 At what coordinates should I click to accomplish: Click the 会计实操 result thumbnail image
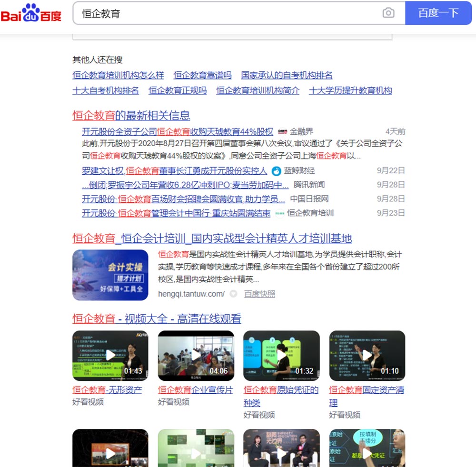[x=110, y=275]
